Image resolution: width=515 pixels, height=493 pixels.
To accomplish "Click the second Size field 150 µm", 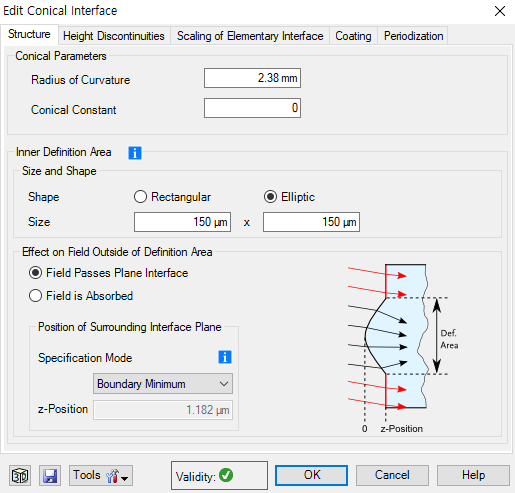I will [x=311, y=222].
